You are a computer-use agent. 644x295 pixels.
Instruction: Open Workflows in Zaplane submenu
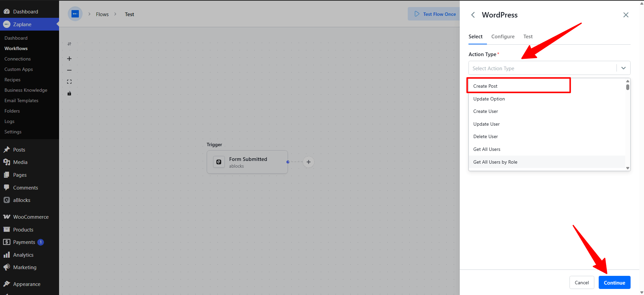pos(16,48)
